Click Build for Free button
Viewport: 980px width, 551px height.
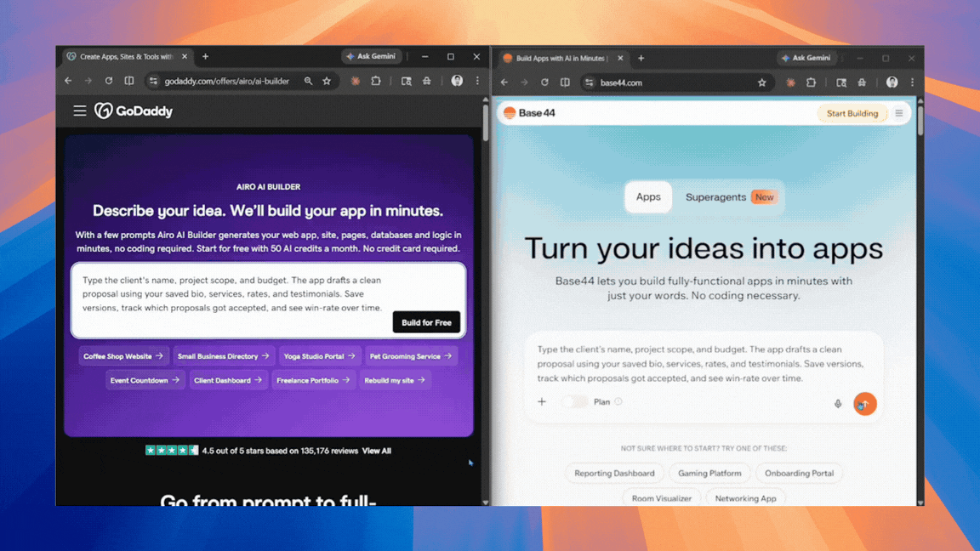click(426, 322)
